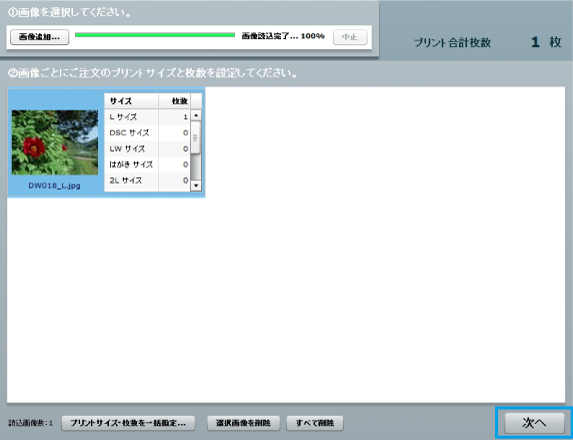This screenshot has width=573, height=440.
Task: Click the 2L サイズ quantity cell
Action: 174,180
